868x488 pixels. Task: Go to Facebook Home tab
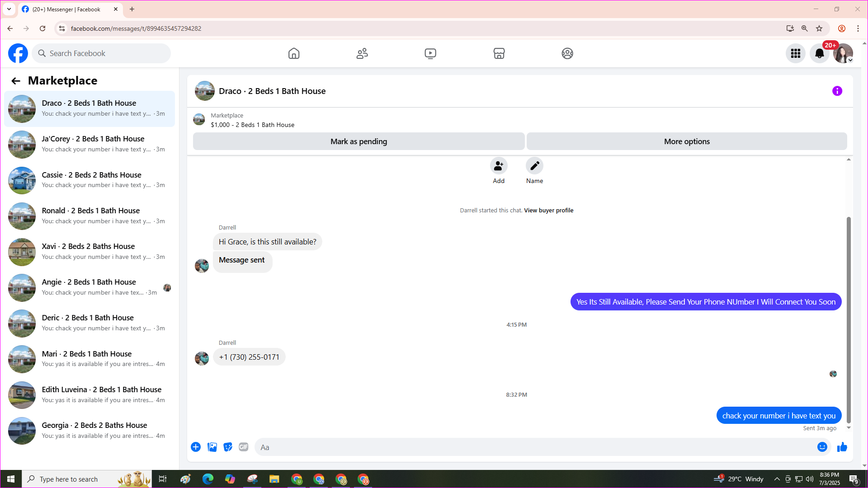(x=294, y=53)
